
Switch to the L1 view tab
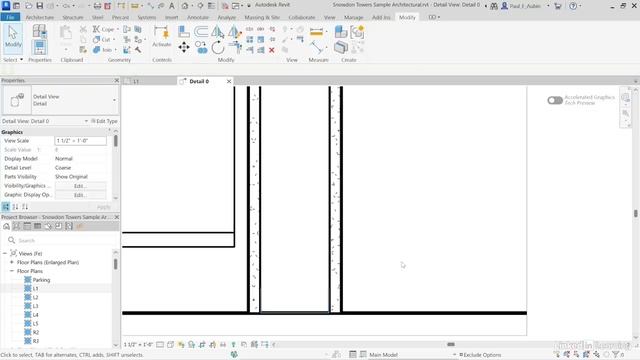pos(136,81)
